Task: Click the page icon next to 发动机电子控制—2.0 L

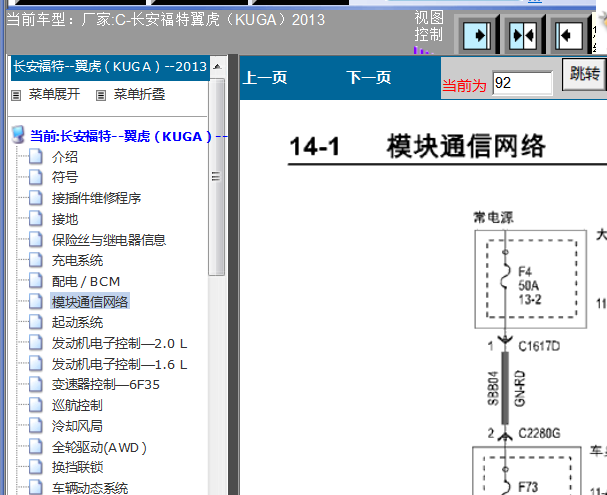Action: tap(36, 343)
